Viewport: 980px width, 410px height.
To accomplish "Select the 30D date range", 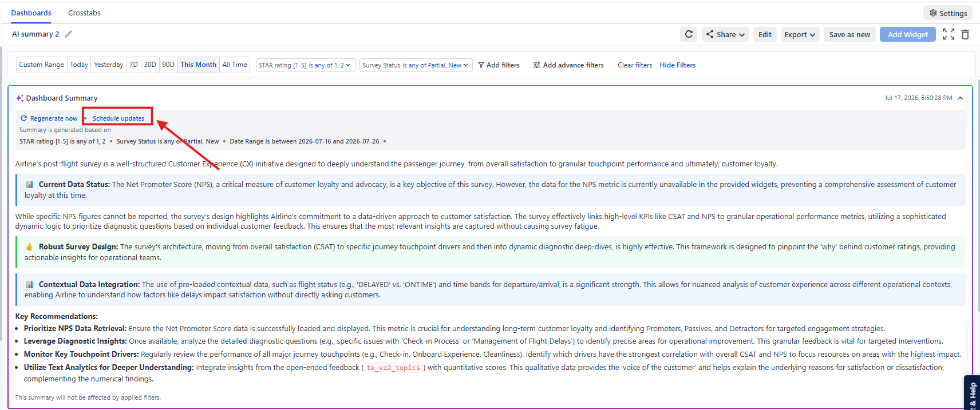I will (150, 65).
